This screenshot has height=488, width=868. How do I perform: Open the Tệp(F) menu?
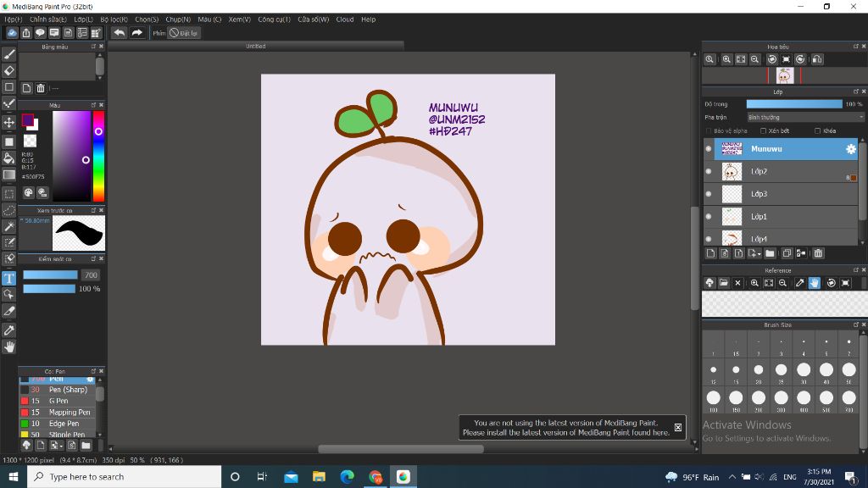[13, 19]
